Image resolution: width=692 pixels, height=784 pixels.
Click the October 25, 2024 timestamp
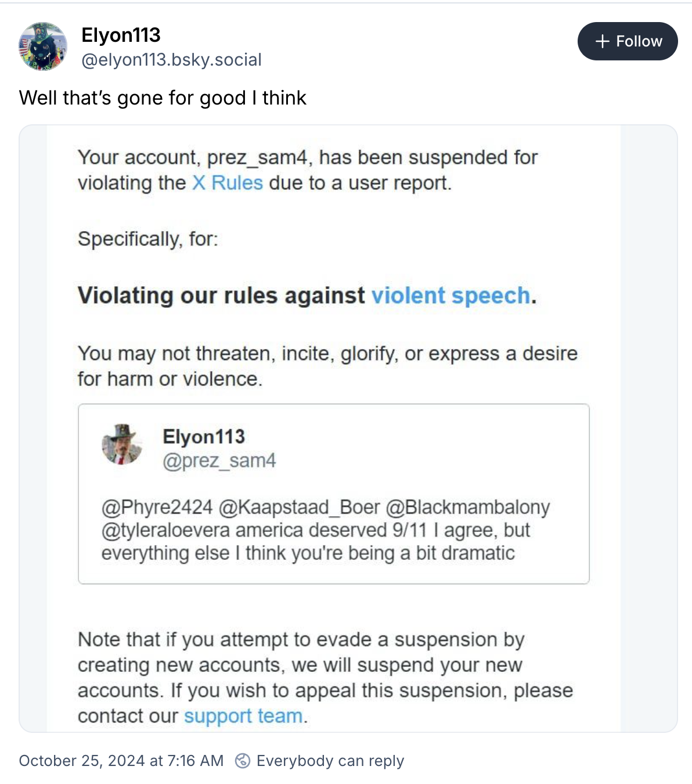coord(121,761)
